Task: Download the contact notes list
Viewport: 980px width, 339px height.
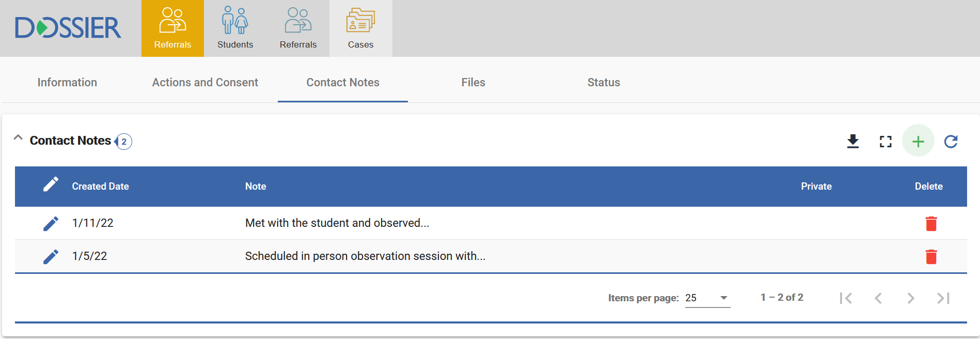Action: tap(853, 141)
